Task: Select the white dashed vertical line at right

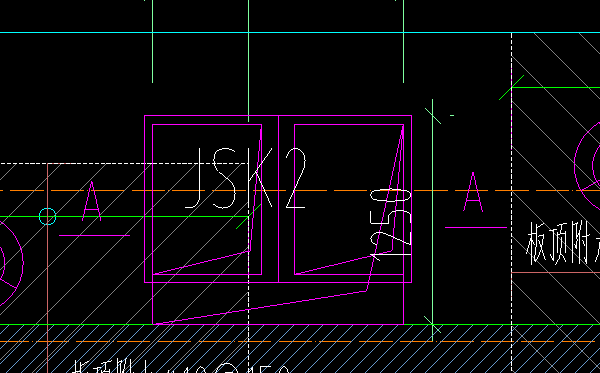Action: [x=512, y=203]
